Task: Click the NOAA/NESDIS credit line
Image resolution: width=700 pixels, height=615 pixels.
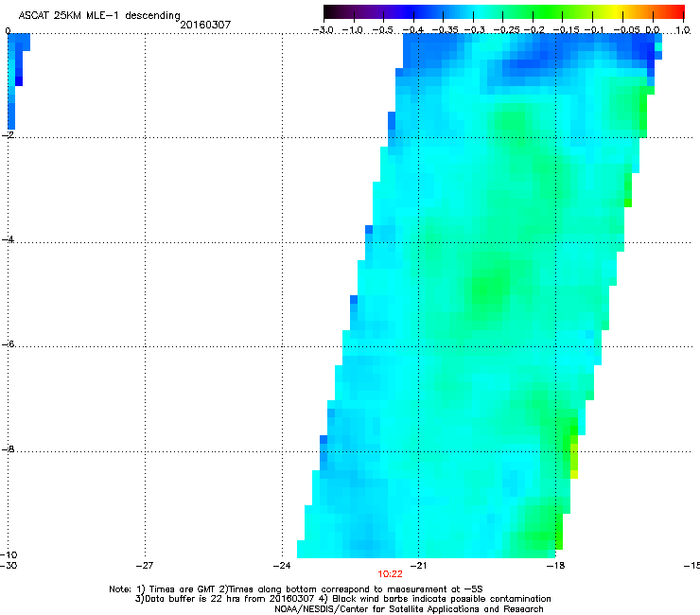Action: [409, 609]
